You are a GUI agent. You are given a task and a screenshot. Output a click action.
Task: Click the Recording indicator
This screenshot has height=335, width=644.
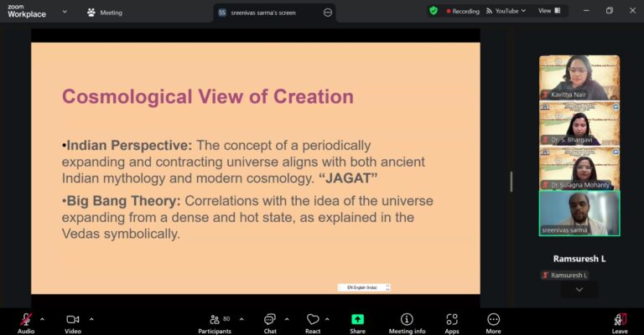tap(462, 11)
